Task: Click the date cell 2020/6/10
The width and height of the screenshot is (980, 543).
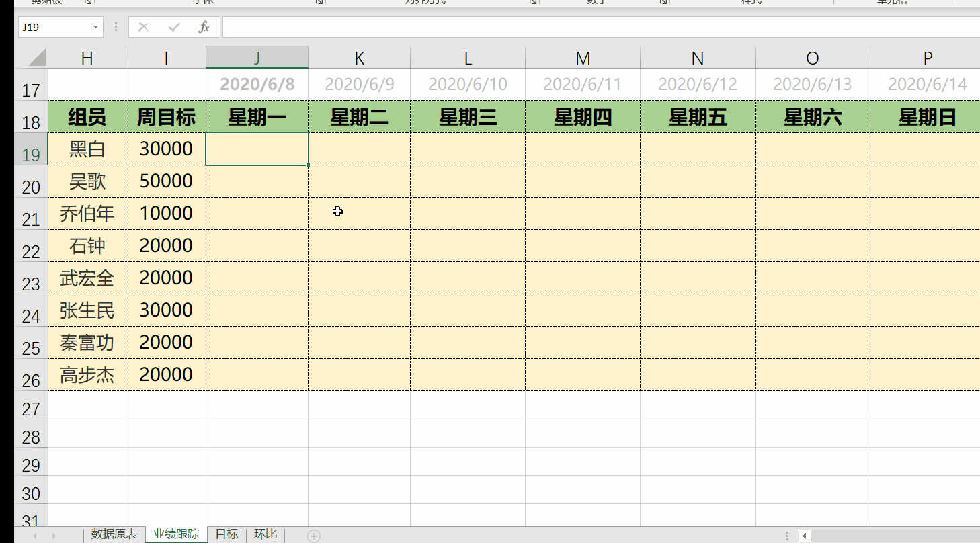Action: pos(468,85)
